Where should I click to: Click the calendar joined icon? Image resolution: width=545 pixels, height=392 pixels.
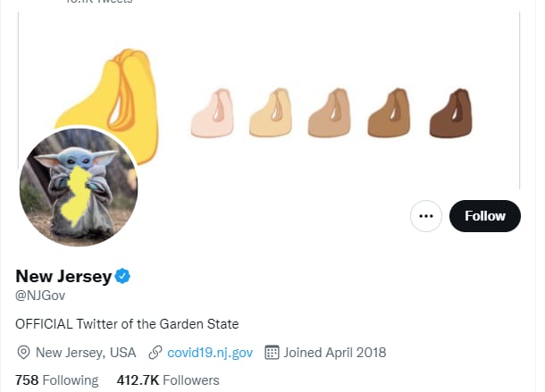pyautogui.click(x=272, y=353)
